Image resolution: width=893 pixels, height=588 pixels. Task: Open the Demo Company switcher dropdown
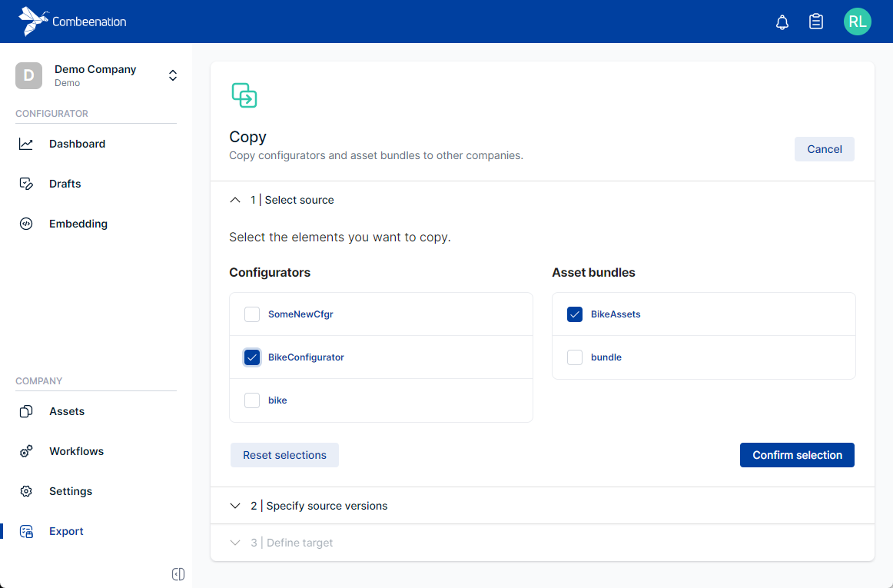[x=173, y=75]
